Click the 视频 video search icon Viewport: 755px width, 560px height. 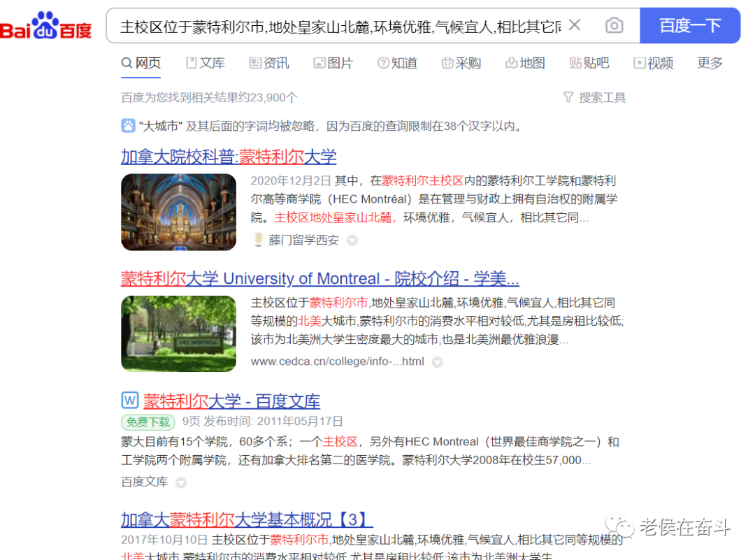(x=638, y=63)
